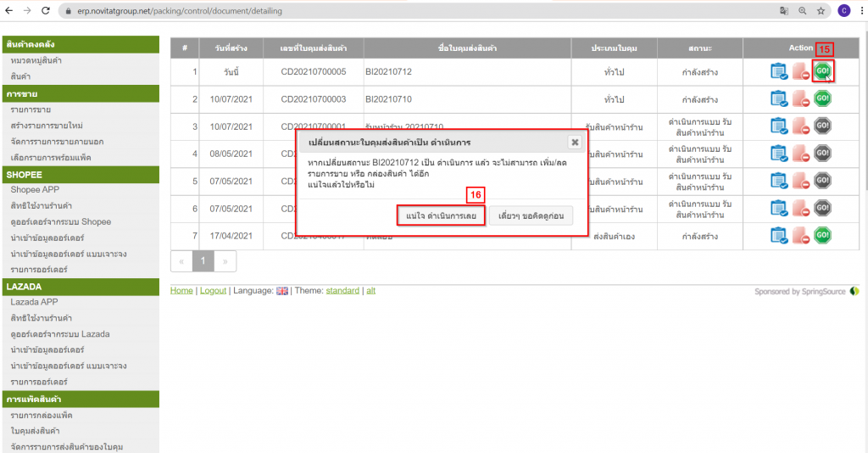Open รายการกล่องแพ็ค in the sidebar
The image size is (868, 453).
click(42, 415)
